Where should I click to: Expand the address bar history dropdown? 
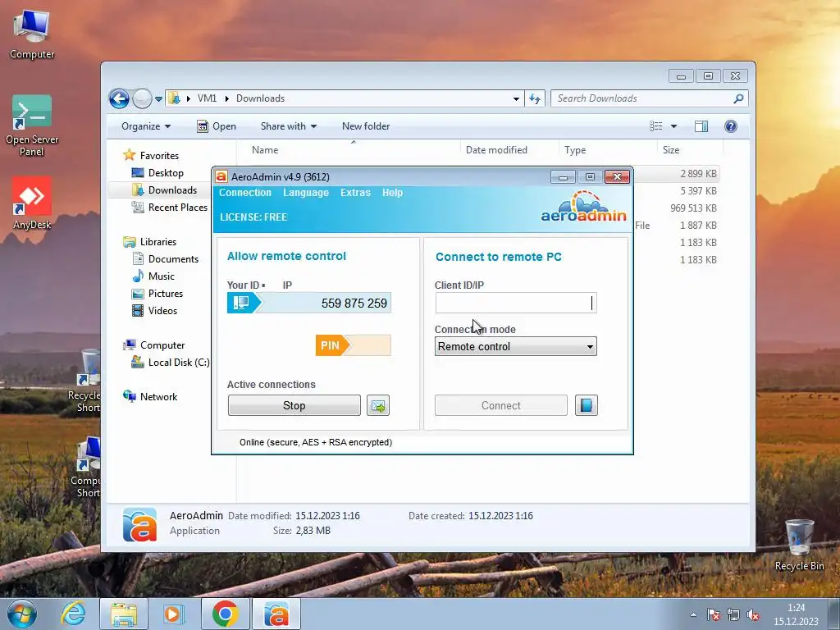tap(516, 98)
